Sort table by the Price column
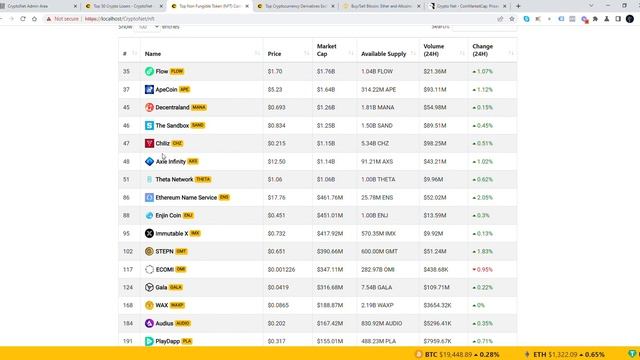Screen dimensions: 640x360 pos(288,54)
